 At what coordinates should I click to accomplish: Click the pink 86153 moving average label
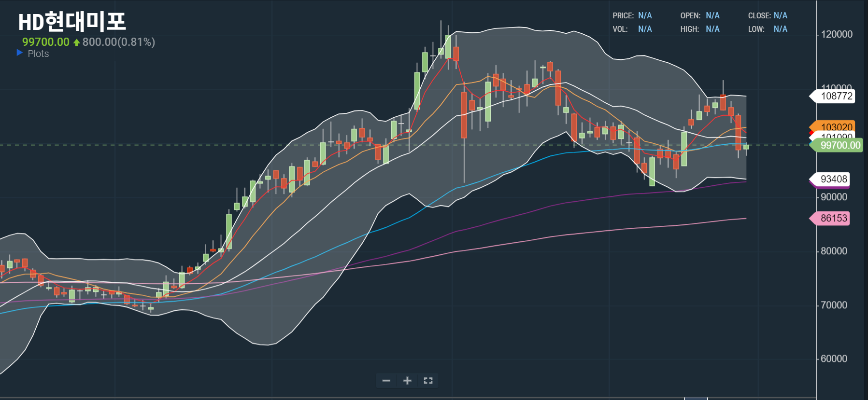click(x=833, y=218)
